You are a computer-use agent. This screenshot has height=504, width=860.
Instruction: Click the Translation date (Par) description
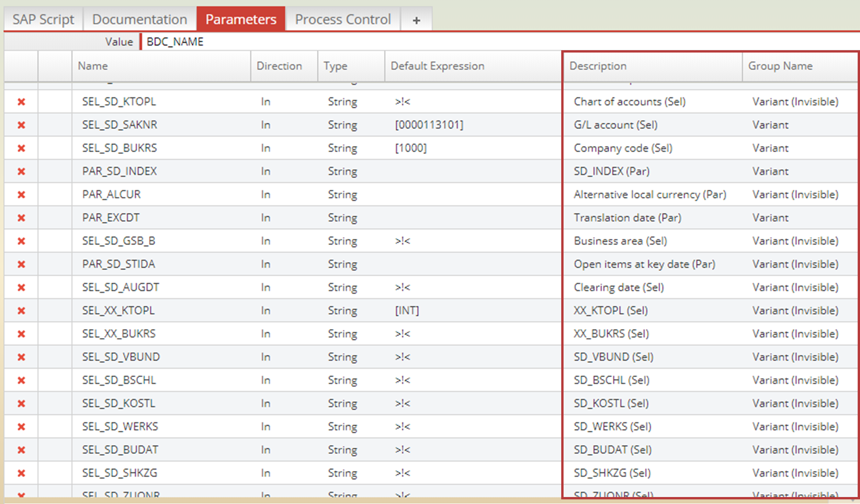pyautogui.click(x=627, y=218)
